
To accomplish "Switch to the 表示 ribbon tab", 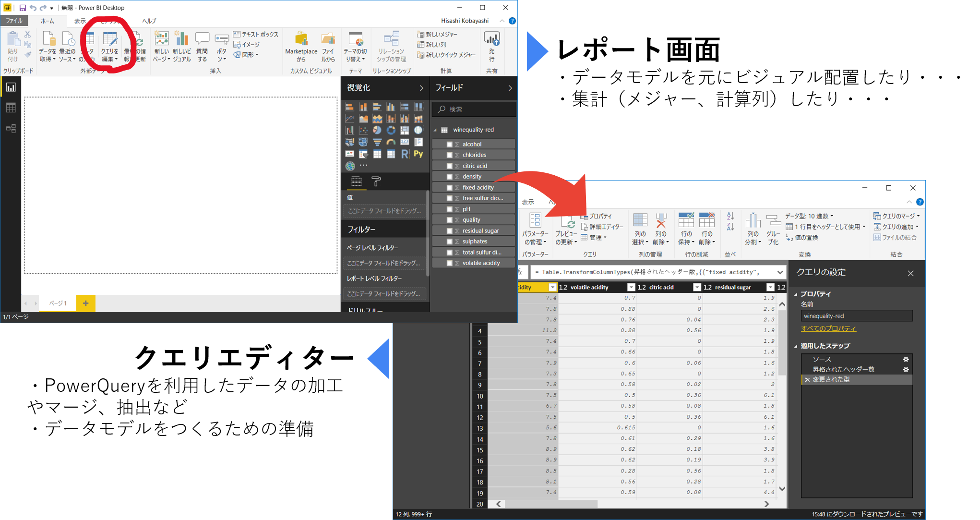I will (80, 21).
